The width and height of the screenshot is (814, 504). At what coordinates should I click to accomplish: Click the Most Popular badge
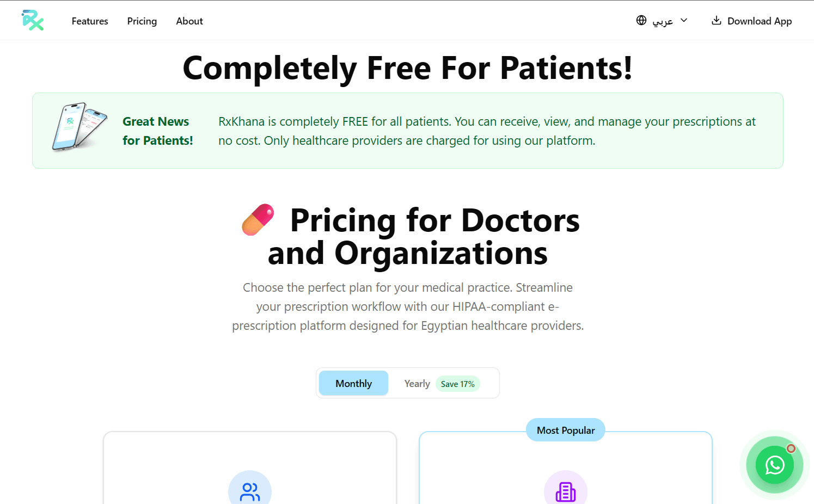pos(566,430)
